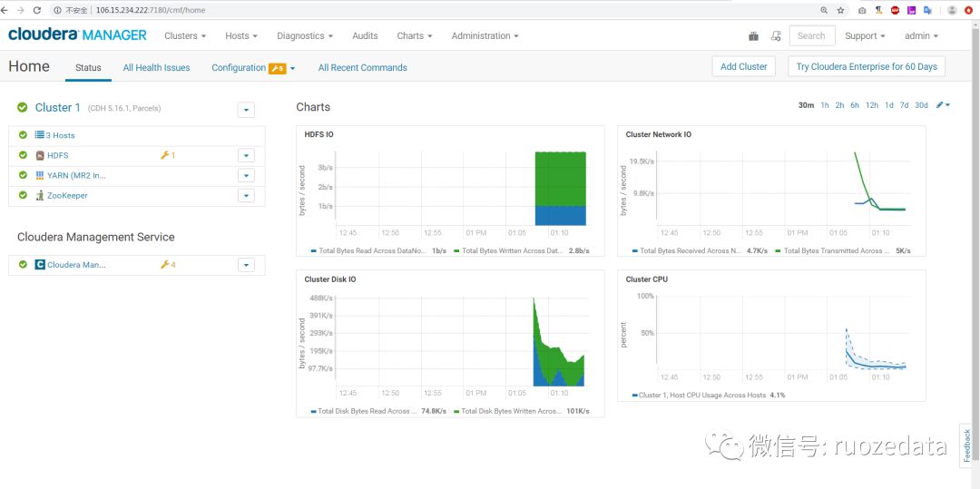980x489 pixels.
Task: Click the HDFS wrench configuration warning
Action: 168,155
